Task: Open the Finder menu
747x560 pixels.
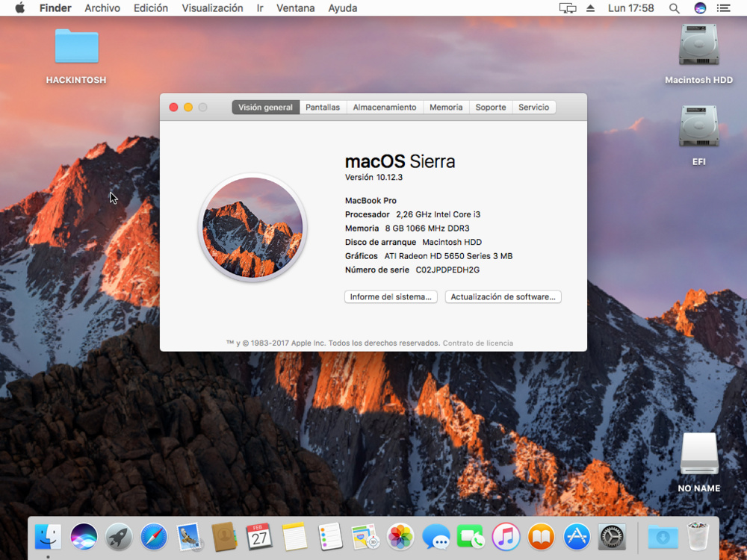Action: (55, 8)
